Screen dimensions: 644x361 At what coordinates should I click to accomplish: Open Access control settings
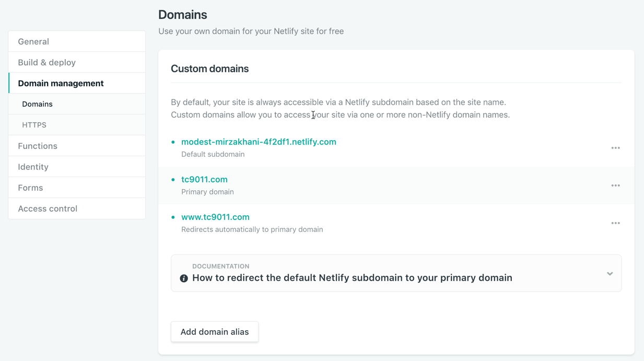point(48,208)
